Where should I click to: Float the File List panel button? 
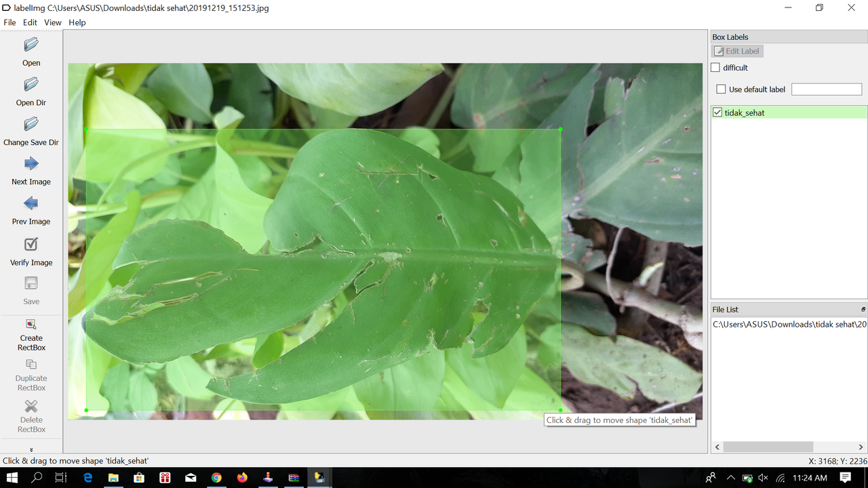863,309
